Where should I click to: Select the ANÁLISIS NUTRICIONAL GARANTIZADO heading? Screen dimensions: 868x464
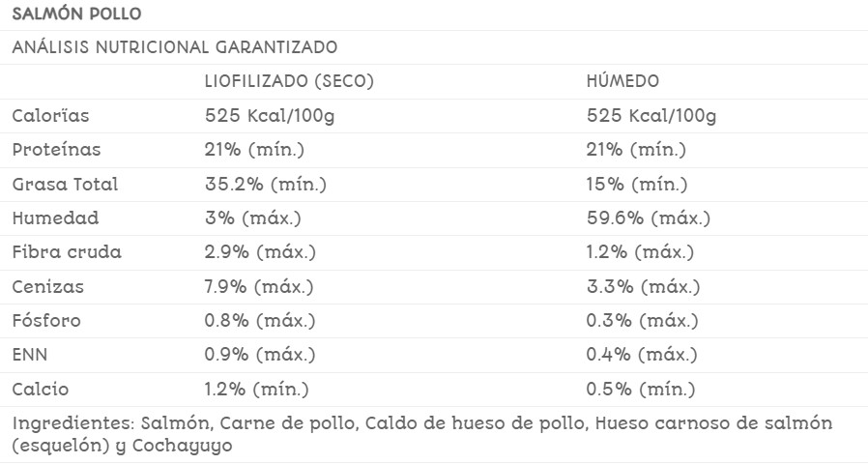pos(175,47)
